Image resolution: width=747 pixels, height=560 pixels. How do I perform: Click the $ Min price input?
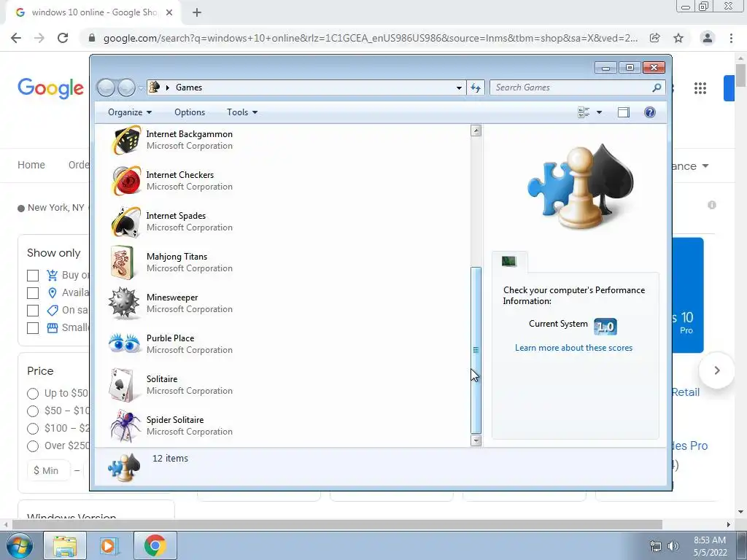pyautogui.click(x=49, y=471)
